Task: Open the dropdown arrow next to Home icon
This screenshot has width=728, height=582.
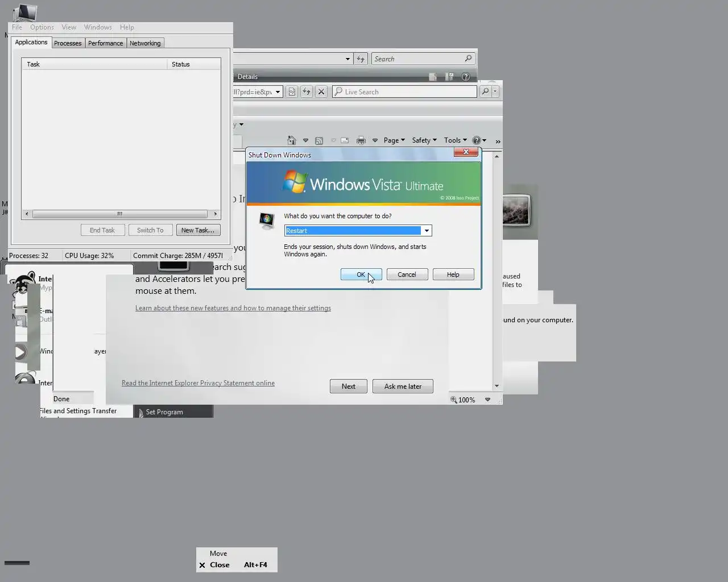Action: (305, 140)
